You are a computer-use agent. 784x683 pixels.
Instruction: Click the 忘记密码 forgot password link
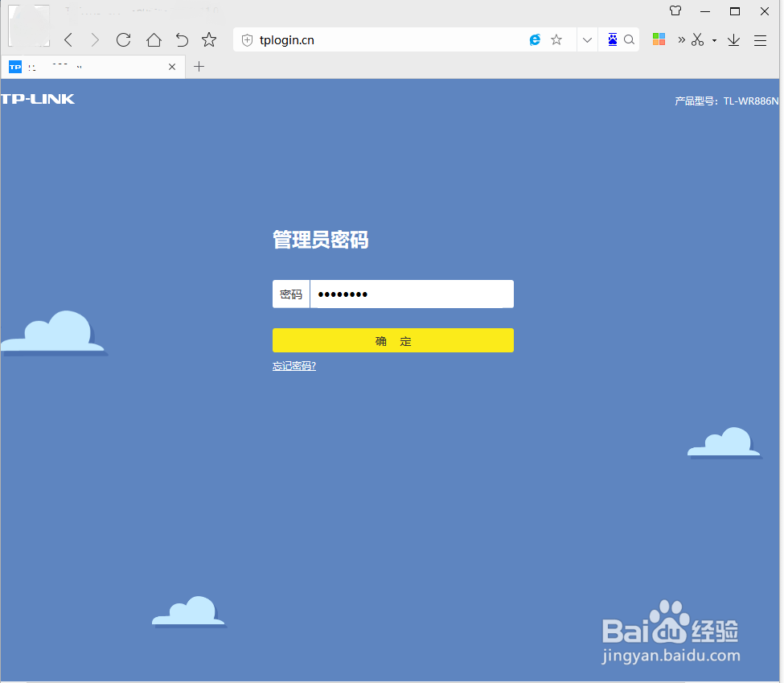click(294, 365)
